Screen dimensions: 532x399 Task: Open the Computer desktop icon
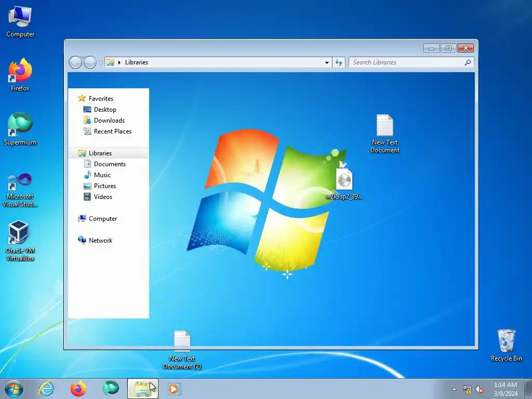tap(20, 22)
